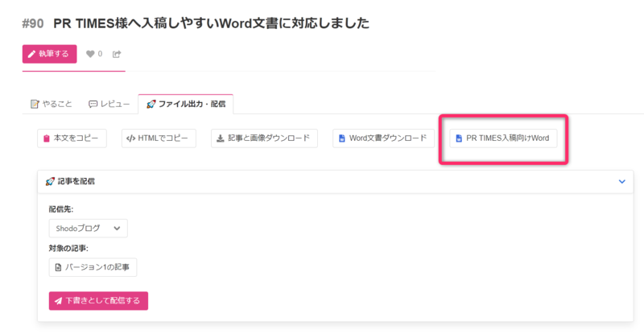Select the バージョン1の記事 target article
The width and height of the screenshot is (644, 334).
93,267
